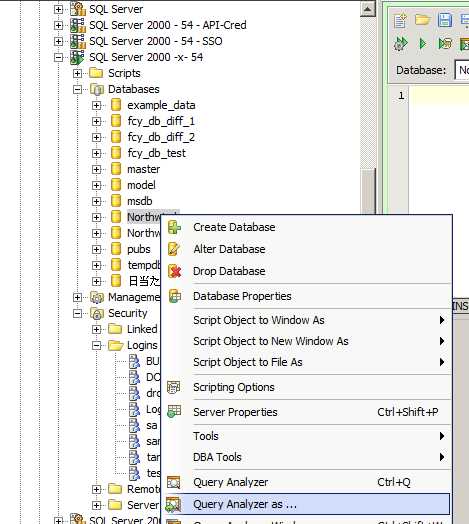469x524 pixels.
Task: Select Drop Database menu entry
Action: point(306,271)
